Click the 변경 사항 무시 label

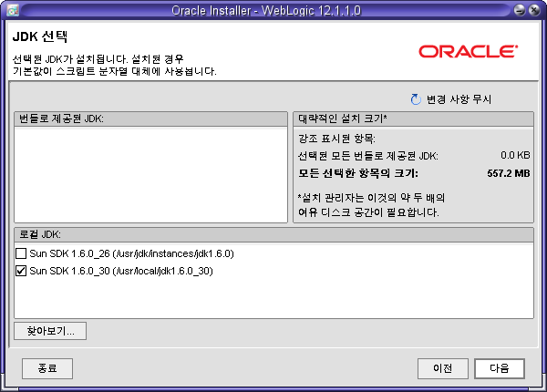point(459,98)
